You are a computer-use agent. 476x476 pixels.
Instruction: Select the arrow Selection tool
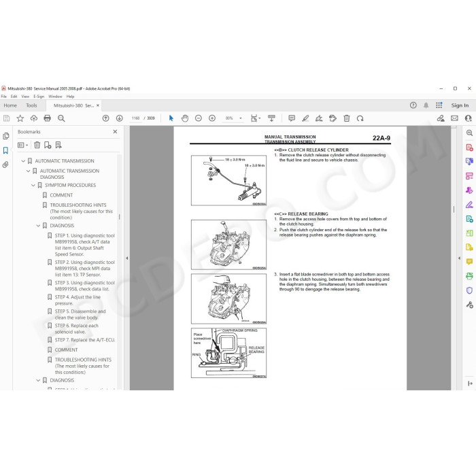(x=171, y=118)
